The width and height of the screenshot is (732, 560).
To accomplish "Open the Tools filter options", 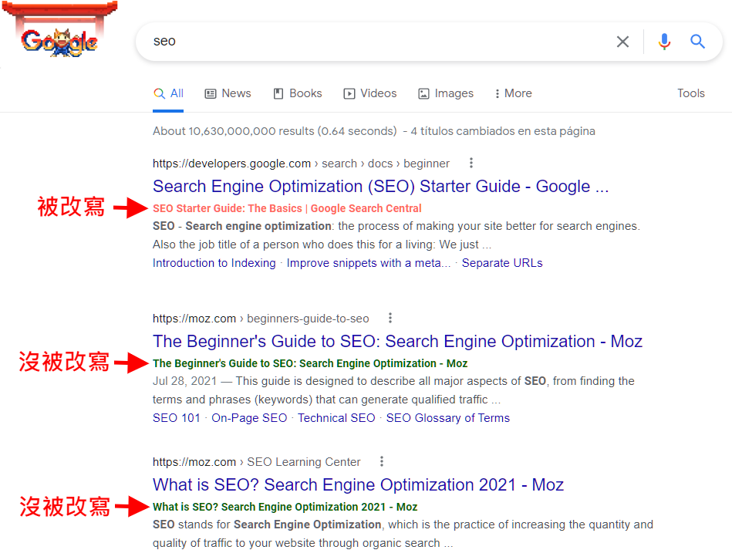I will pyautogui.click(x=691, y=93).
